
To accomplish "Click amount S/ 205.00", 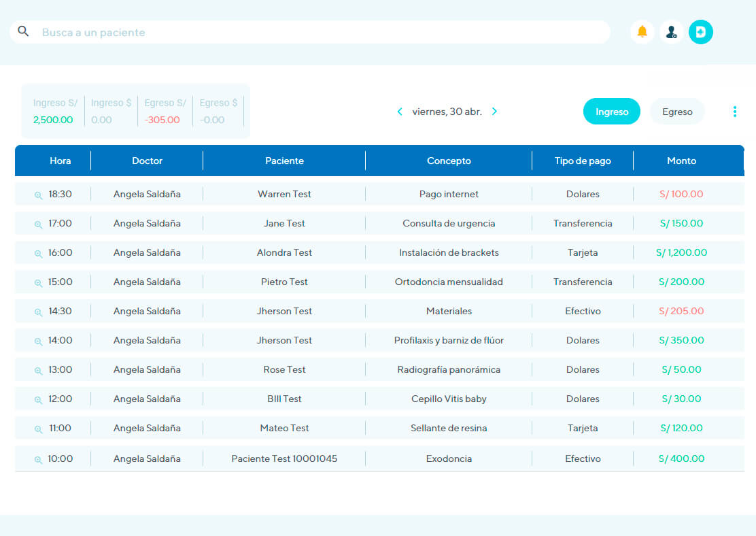I will point(681,311).
